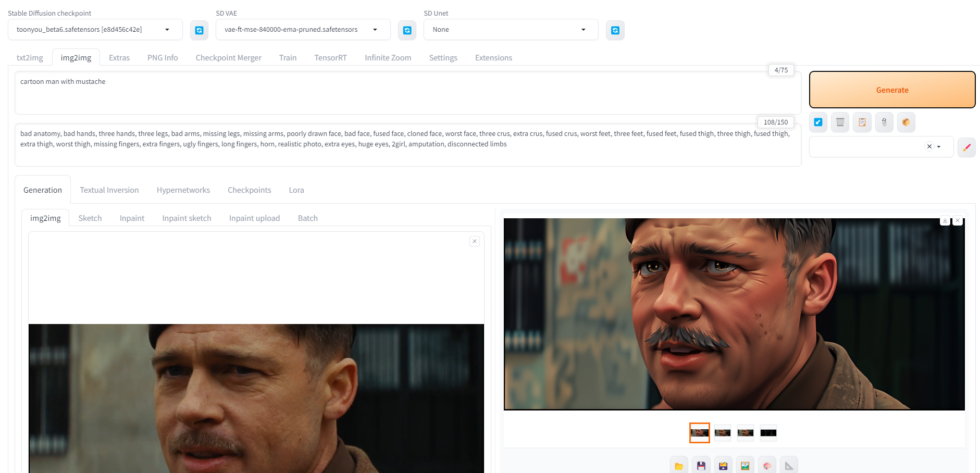Expand the Stable Diffusion checkpoint dropdown
The width and height of the screenshot is (980, 473).
[167, 30]
